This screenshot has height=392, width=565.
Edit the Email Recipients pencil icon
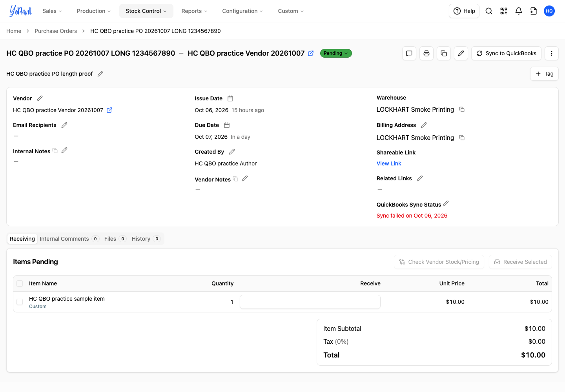click(64, 125)
